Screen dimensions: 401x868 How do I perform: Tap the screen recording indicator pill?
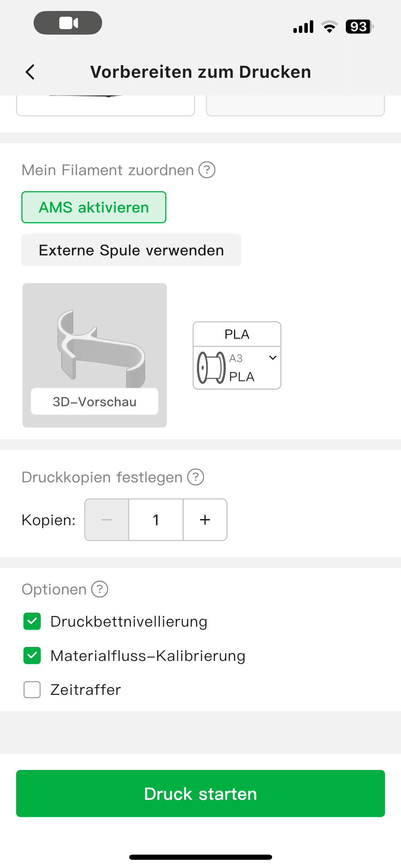(68, 23)
